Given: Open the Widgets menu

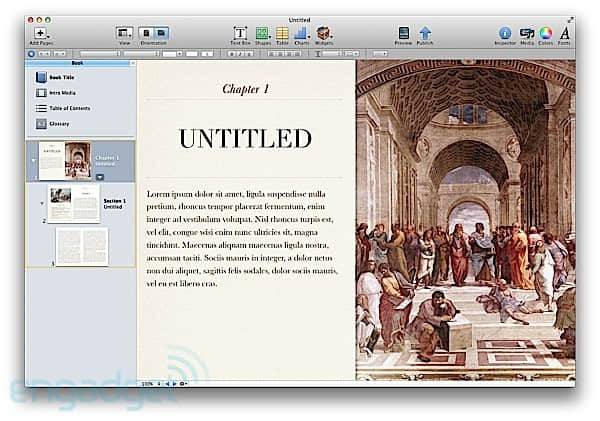Looking at the screenshot, I should [324, 34].
